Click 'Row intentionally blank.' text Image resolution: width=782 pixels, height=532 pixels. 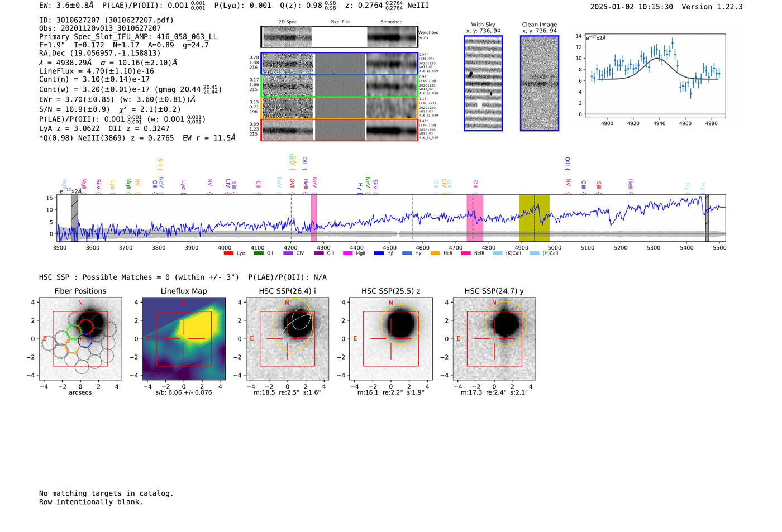coord(91,502)
